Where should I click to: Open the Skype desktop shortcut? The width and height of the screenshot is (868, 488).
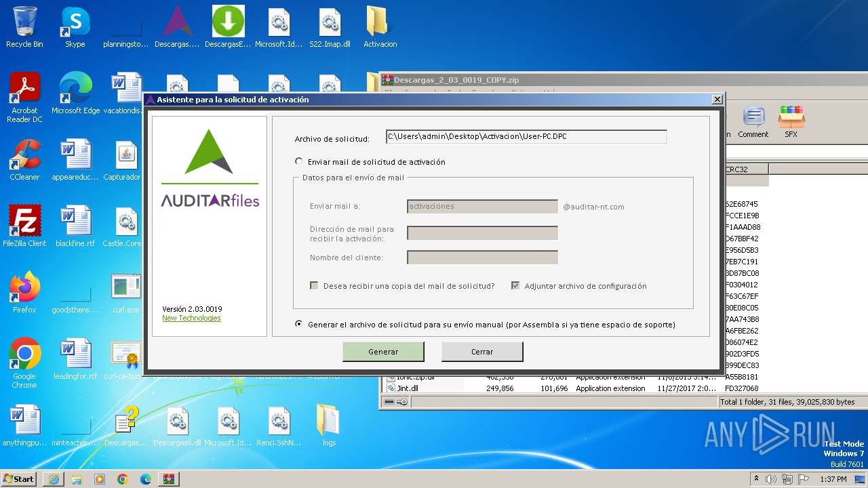pos(75,27)
